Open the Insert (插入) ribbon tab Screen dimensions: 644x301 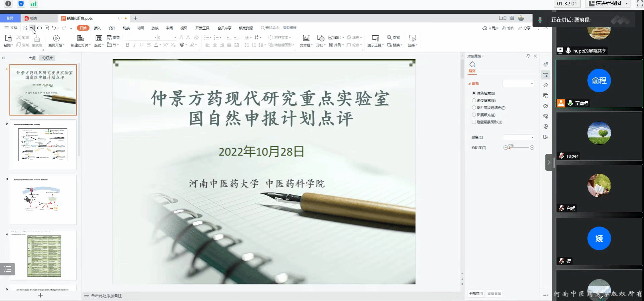coord(97,28)
